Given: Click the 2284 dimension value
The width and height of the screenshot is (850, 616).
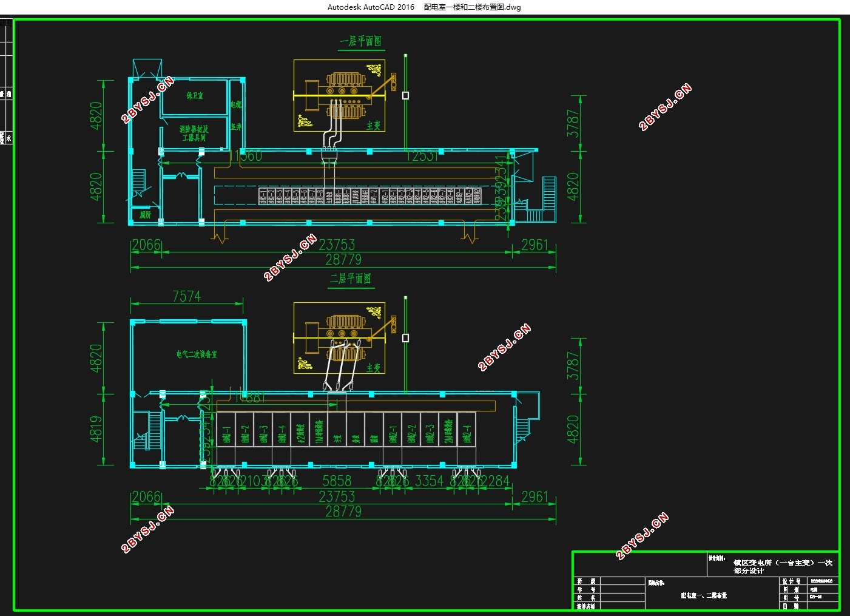Looking at the screenshot, I should [x=496, y=481].
